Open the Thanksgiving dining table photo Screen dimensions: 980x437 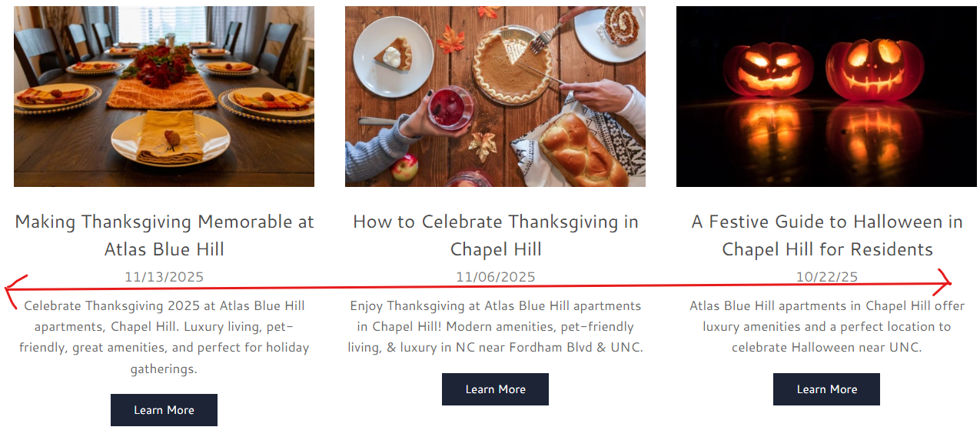pyautogui.click(x=164, y=96)
